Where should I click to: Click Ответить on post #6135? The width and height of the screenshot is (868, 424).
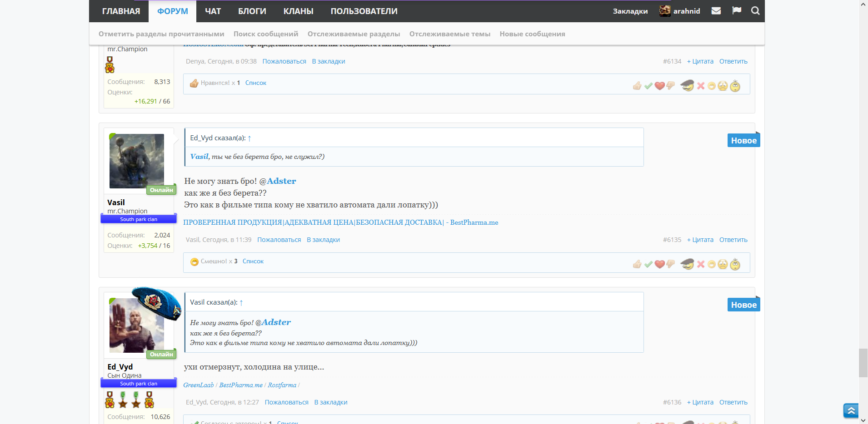point(733,240)
